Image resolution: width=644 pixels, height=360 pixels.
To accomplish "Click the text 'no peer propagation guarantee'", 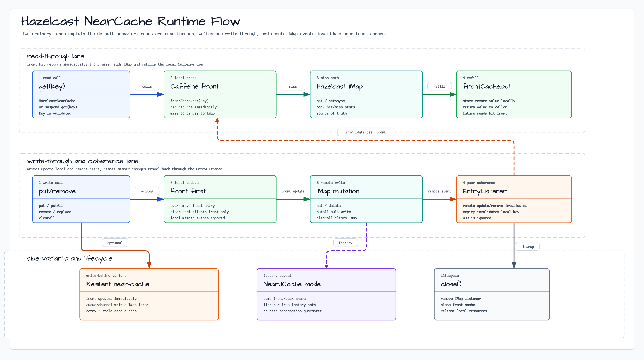I will click(x=292, y=311).
